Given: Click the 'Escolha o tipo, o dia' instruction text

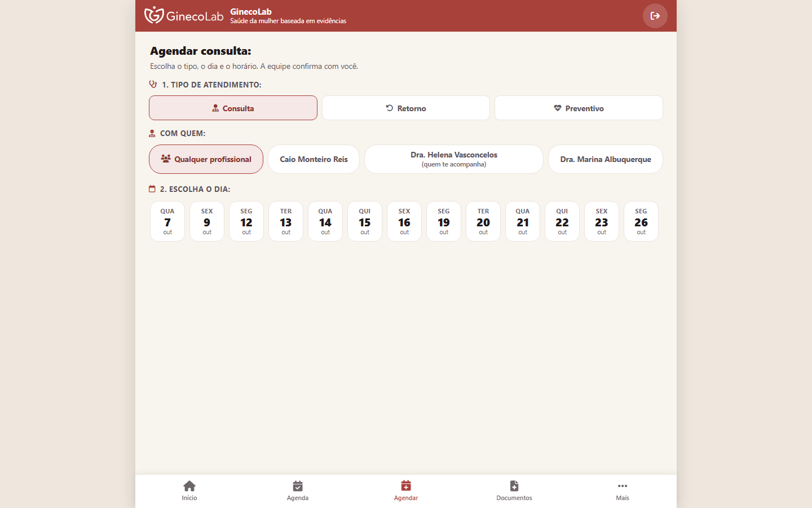Looking at the screenshot, I should point(254,66).
